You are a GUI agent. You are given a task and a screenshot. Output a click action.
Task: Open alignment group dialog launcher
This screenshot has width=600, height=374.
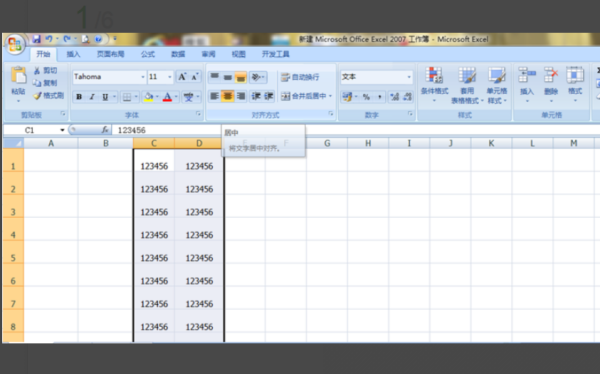tap(331, 114)
